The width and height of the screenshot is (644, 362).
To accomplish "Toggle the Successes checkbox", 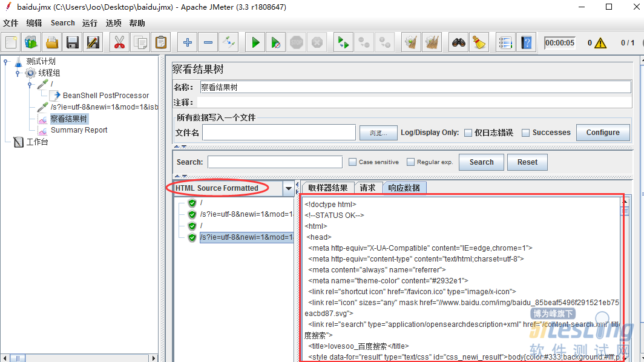I will tap(525, 133).
